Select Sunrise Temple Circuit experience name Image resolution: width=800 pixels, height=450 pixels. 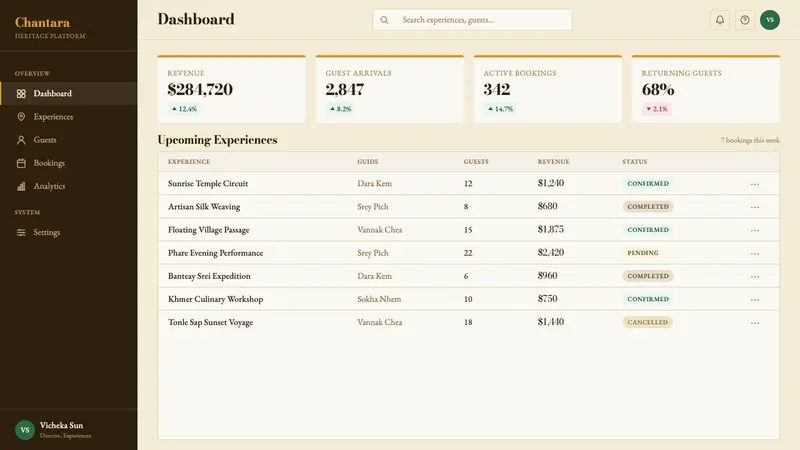(208, 183)
